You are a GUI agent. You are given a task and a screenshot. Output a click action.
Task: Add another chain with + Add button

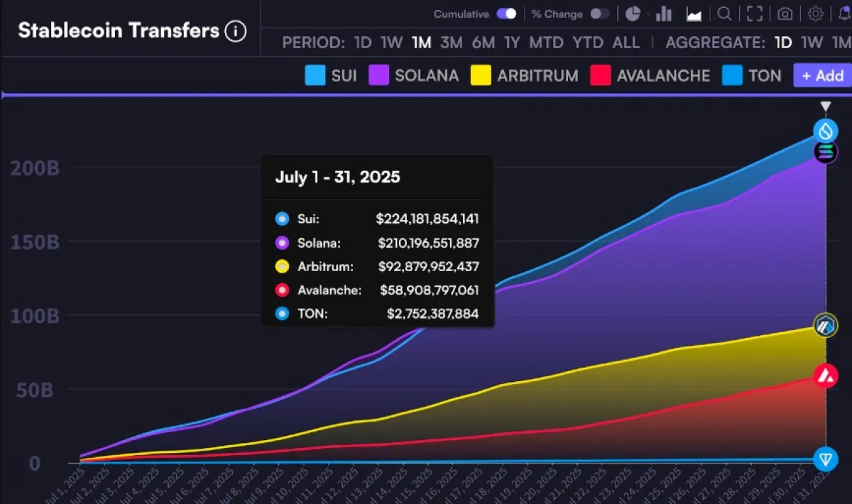pyautogui.click(x=822, y=75)
